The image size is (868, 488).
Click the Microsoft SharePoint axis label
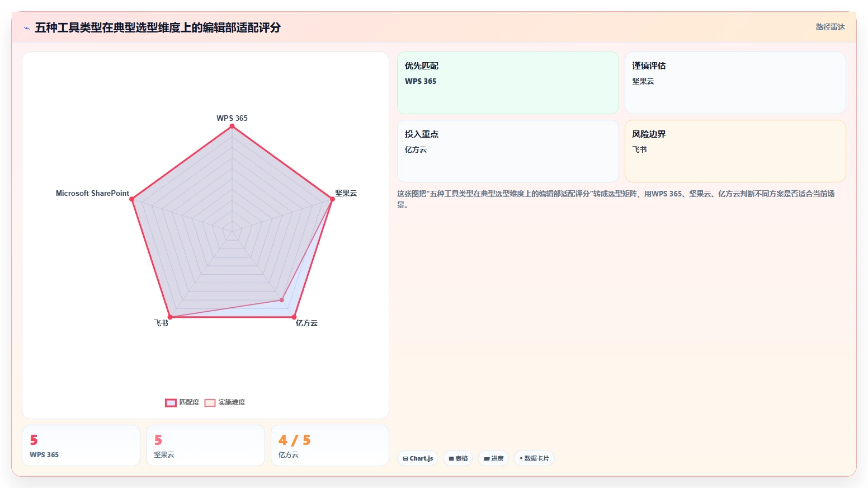92,193
